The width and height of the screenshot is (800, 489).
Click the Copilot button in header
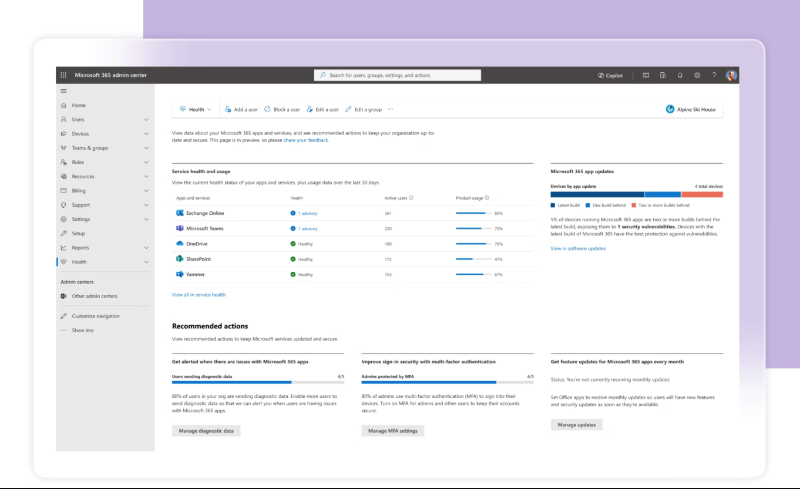pyautogui.click(x=609, y=75)
